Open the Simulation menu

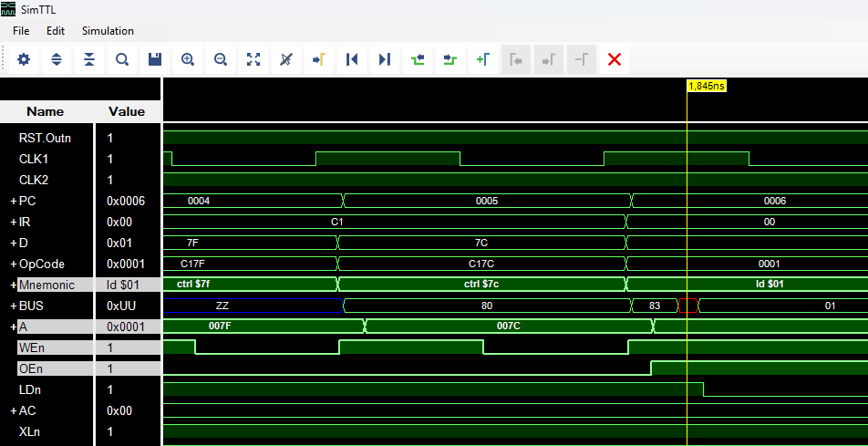108,31
